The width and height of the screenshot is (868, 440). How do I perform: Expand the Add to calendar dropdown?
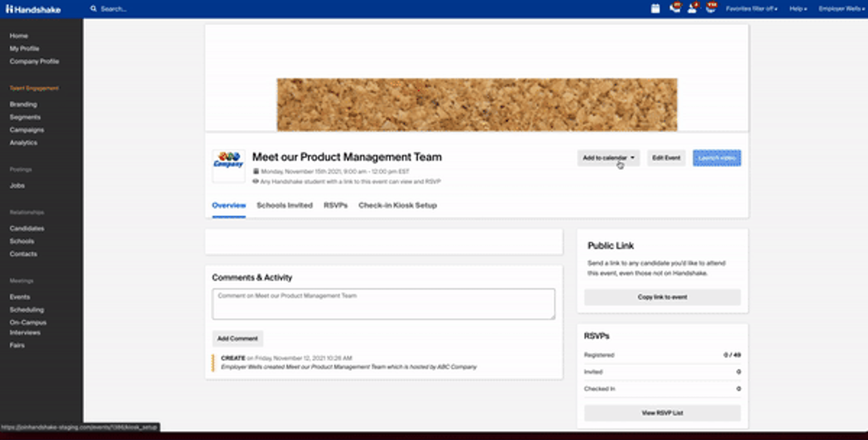(608, 158)
